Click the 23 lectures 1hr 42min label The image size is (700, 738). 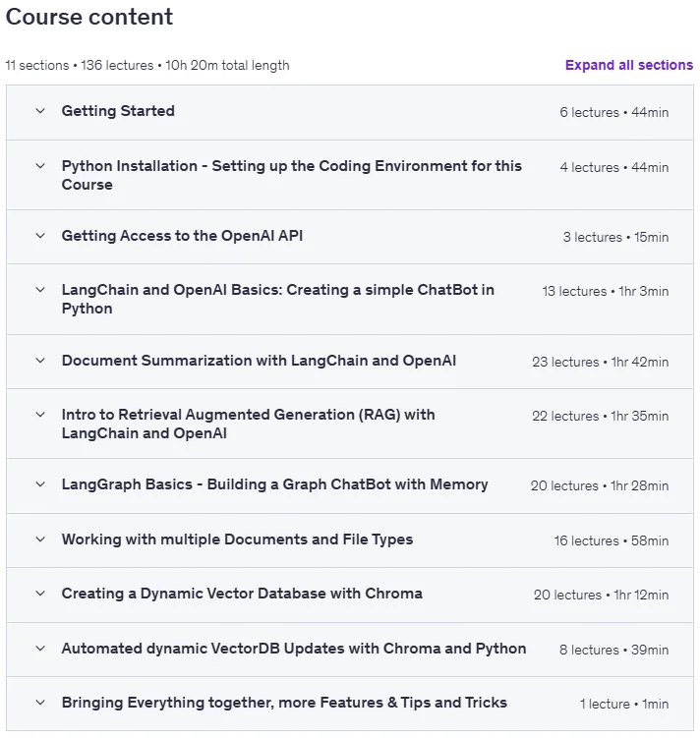(x=600, y=362)
